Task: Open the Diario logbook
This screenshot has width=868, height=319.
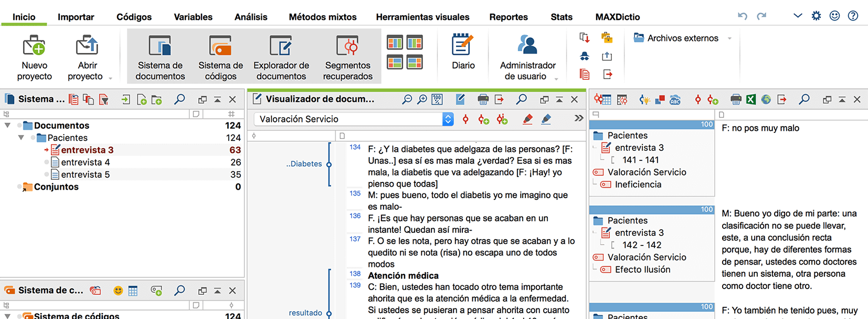Action: 463,52
